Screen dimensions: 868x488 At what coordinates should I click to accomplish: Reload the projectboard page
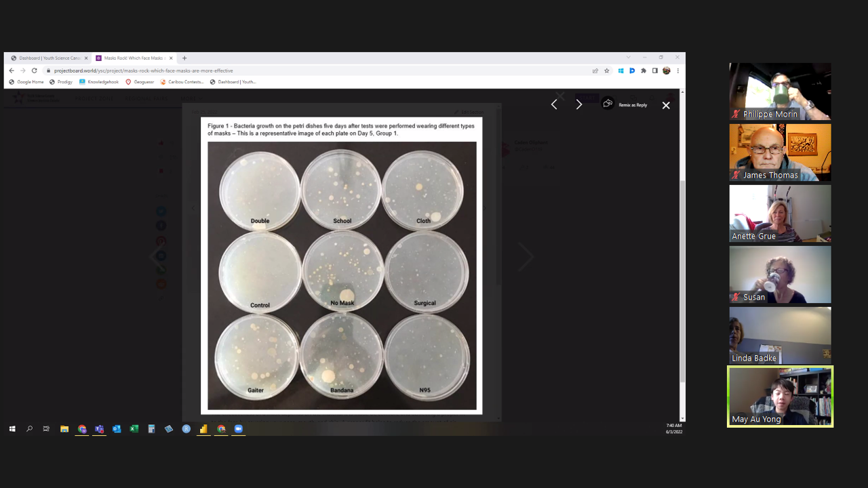point(34,70)
